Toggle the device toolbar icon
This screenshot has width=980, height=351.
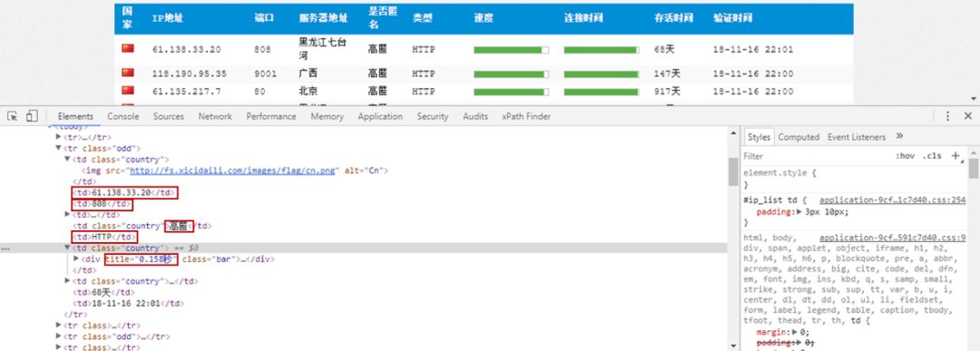pos(32,116)
